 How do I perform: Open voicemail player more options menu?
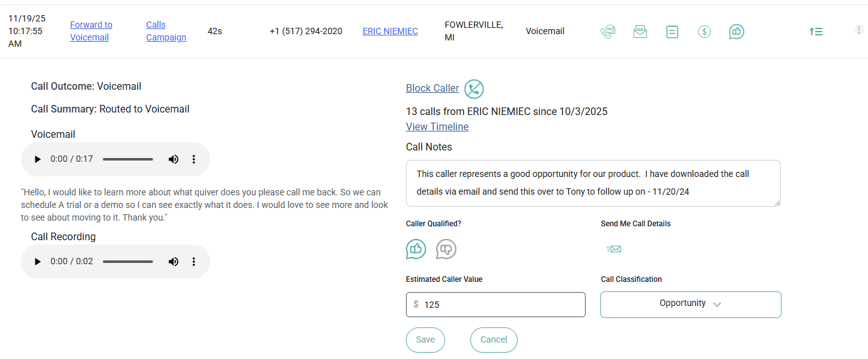click(x=194, y=159)
